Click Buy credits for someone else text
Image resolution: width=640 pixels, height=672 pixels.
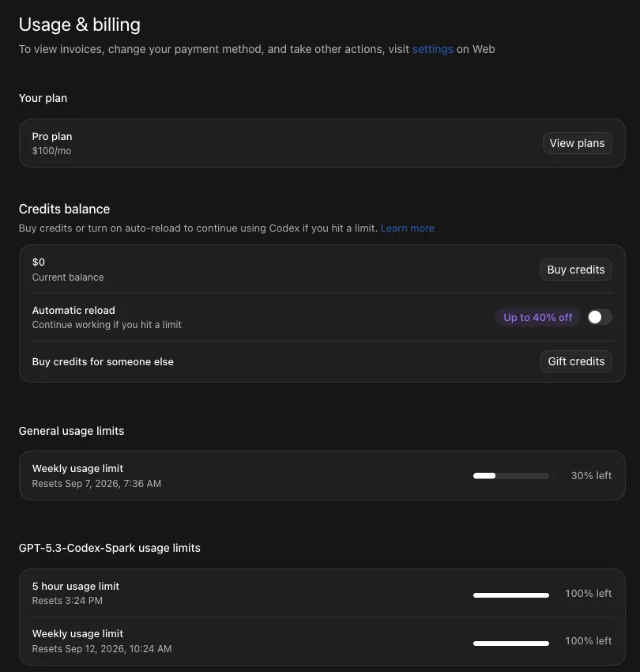click(x=103, y=362)
